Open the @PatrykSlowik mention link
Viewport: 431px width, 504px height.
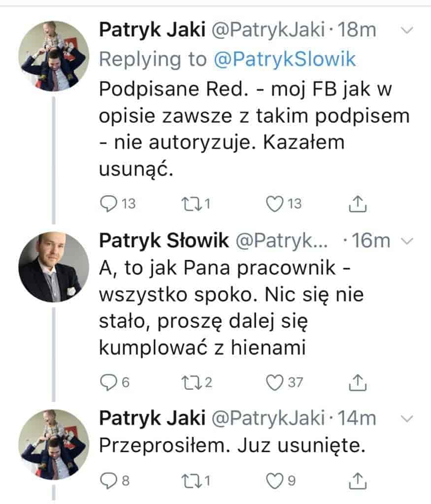click(x=285, y=59)
